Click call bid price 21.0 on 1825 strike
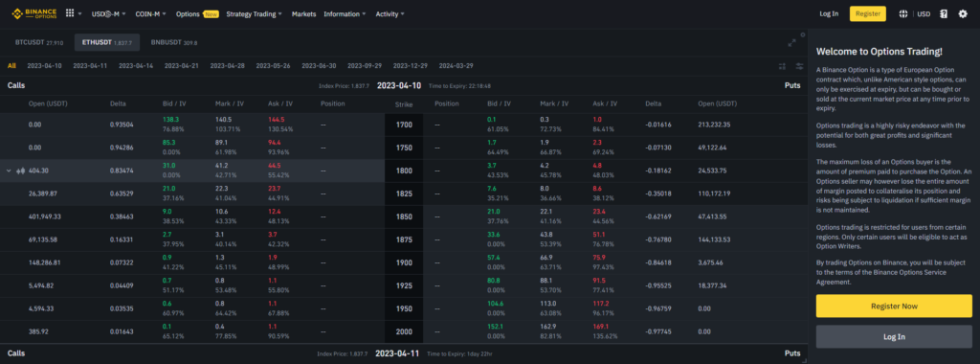 (168, 189)
